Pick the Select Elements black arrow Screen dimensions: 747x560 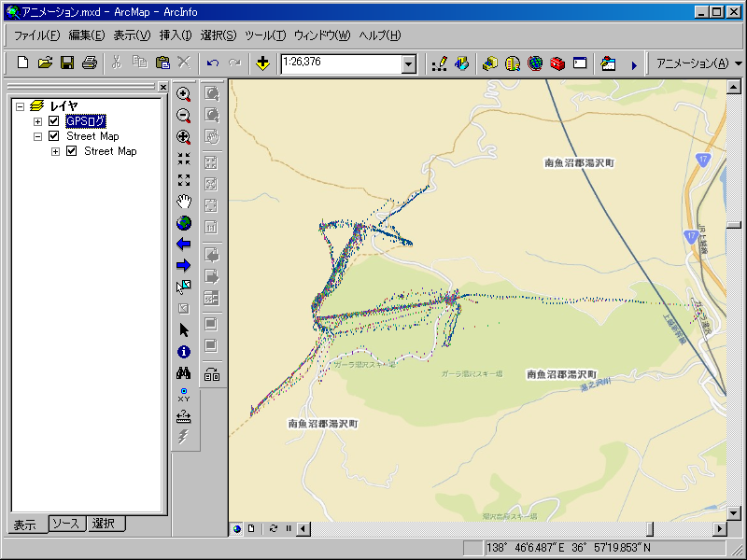point(184,330)
